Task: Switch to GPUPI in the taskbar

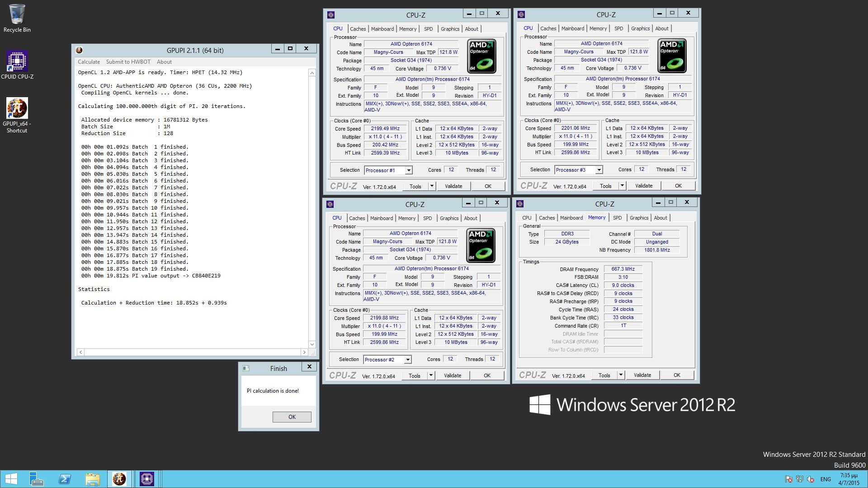Action: [x=119, y=479]
